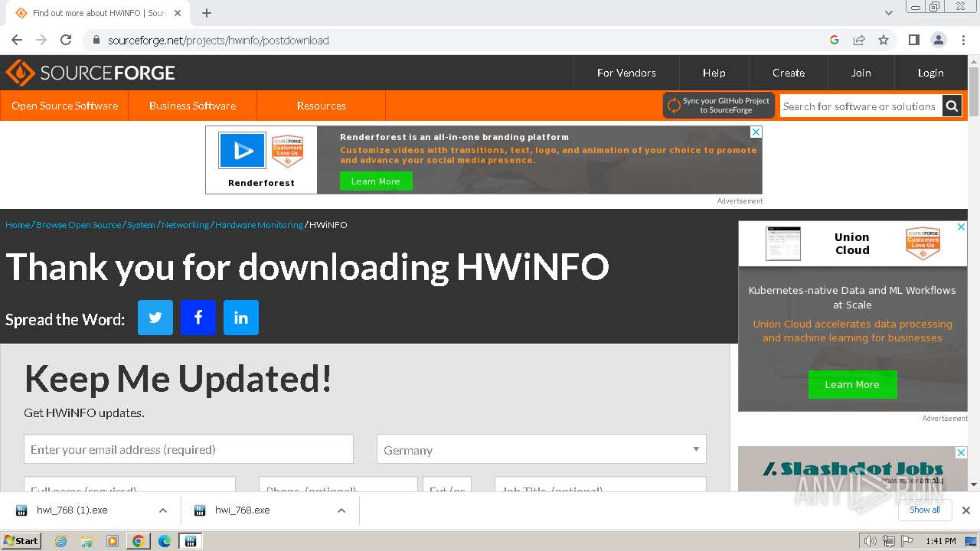
Task: Close the Slashdot Jobs ad
Action: click(961, 453)
